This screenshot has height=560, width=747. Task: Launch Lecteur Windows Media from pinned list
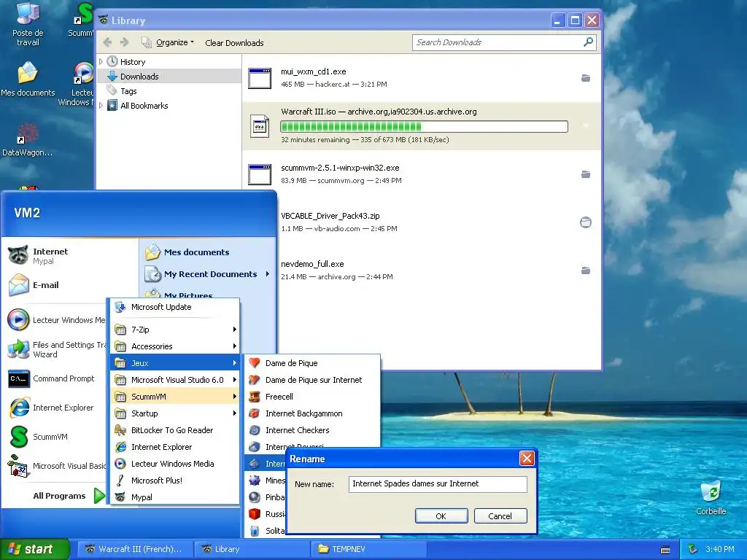[x=56, y=320]
